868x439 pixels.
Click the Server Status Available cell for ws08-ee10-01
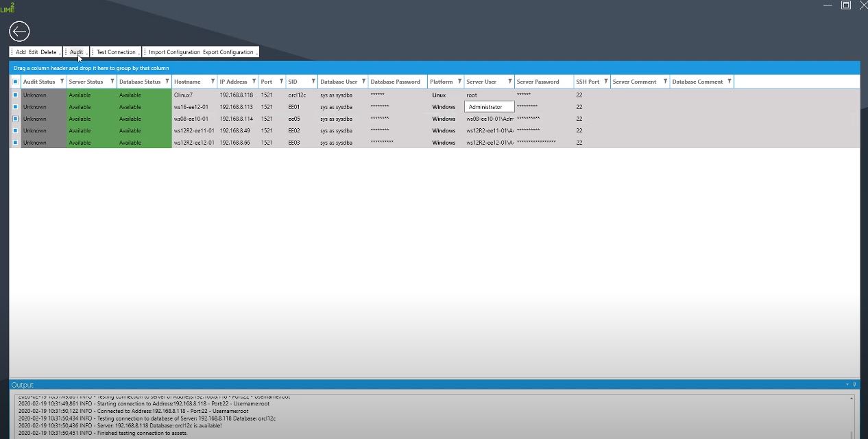click(x=92, y=119)
